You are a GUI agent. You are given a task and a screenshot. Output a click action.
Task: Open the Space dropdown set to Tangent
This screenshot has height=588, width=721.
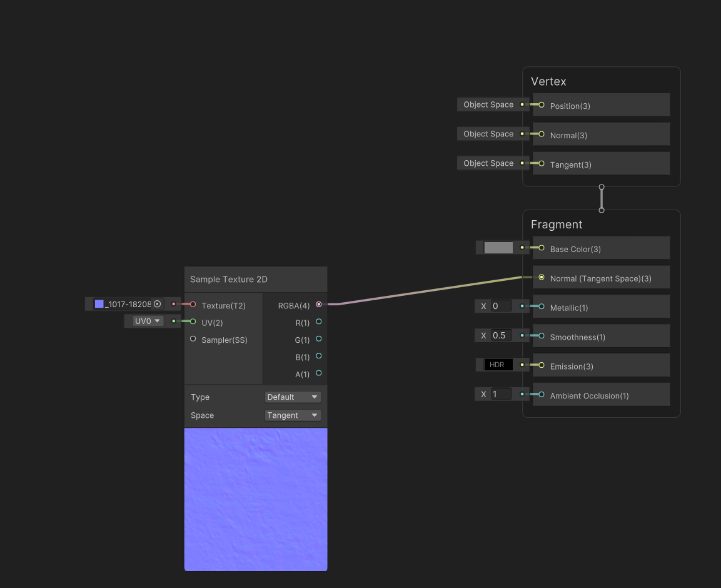pos(292,415)
